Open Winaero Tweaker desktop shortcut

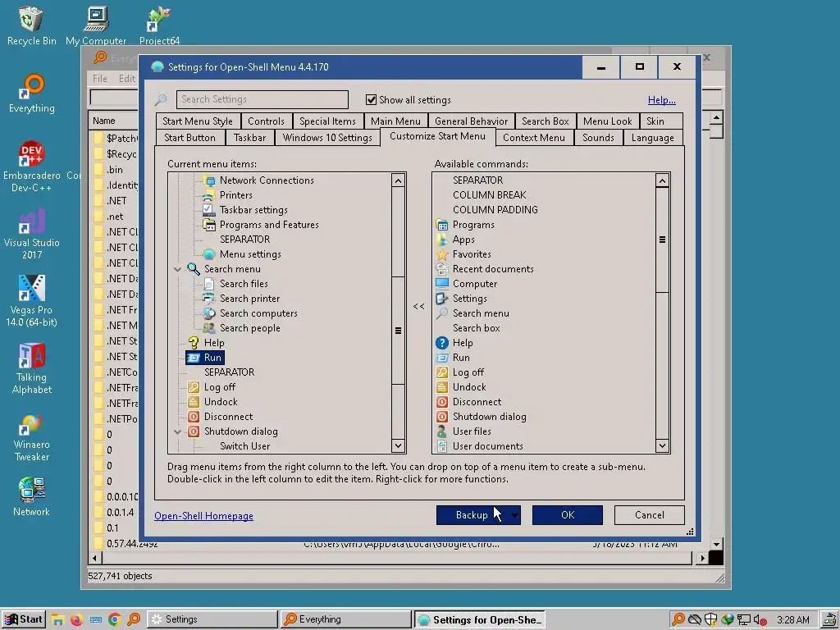pyautogui.click(x=32, y=436)
